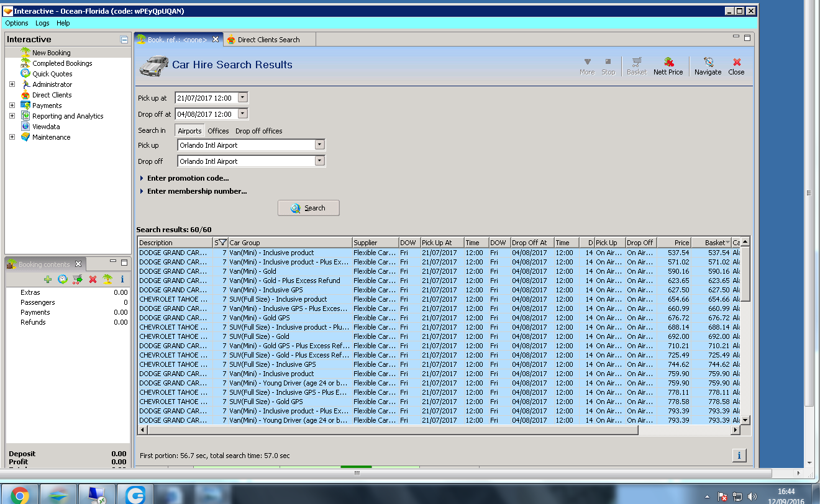This screenshot has height=504, width=820.
Task: Show hidden system tray icons
Action: [x=708, y=497]
